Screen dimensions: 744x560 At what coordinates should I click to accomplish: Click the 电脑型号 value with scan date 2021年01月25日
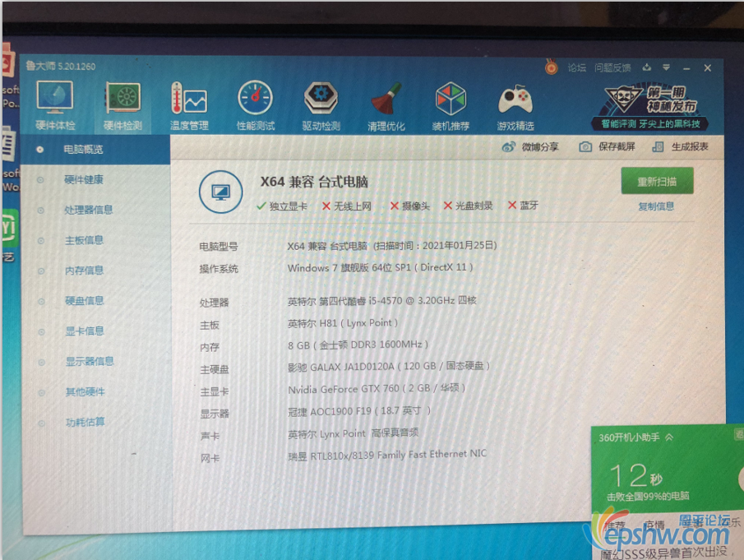point(392,246)
